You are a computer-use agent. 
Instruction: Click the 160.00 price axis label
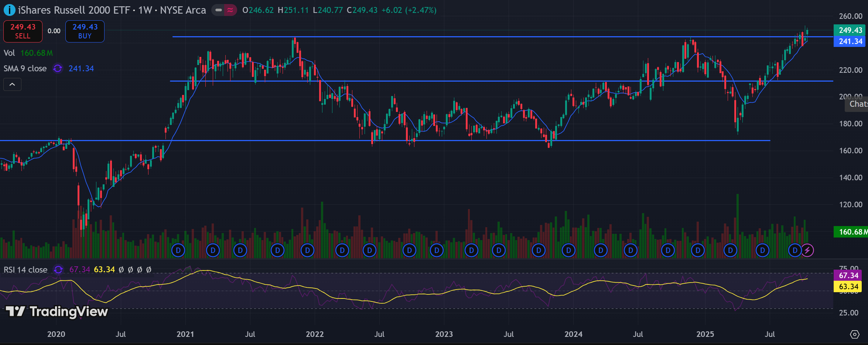[x=851, y=151]
